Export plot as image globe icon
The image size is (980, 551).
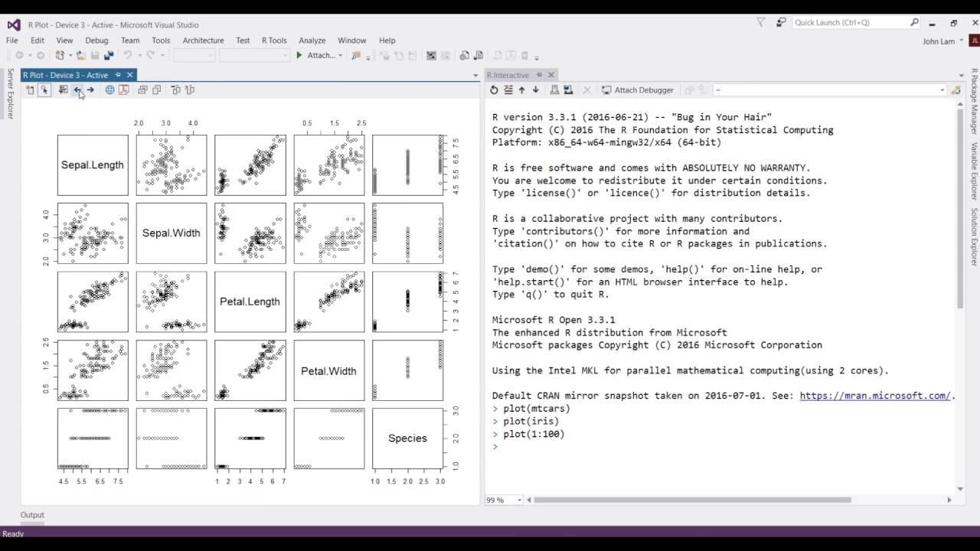[109, 90]
